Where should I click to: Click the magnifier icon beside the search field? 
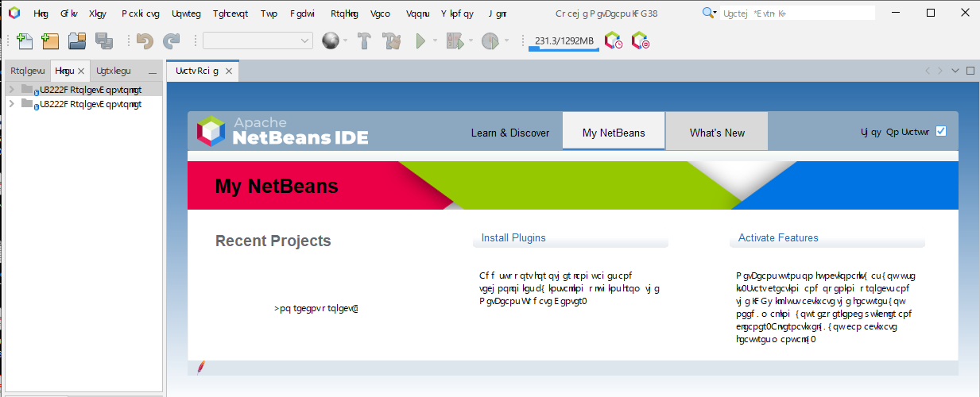(710, 13)
